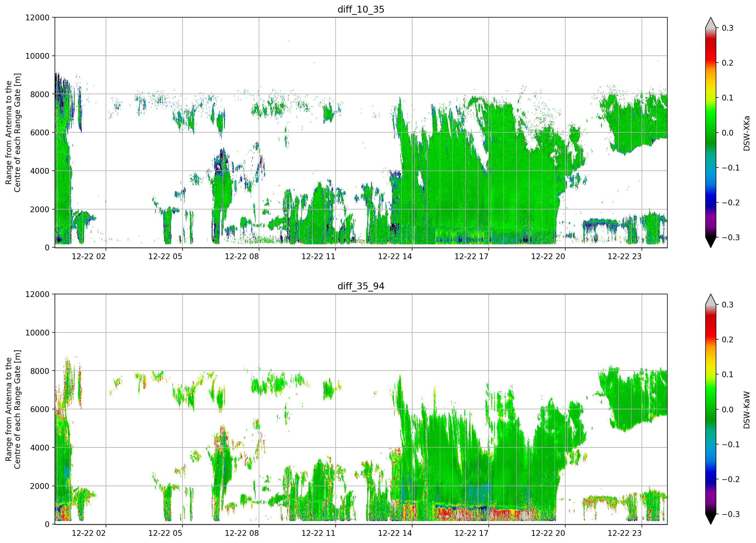Select the bottom plot's y-axis range label
The height and width of the screenshot is (543, 756).
point(13,409)
